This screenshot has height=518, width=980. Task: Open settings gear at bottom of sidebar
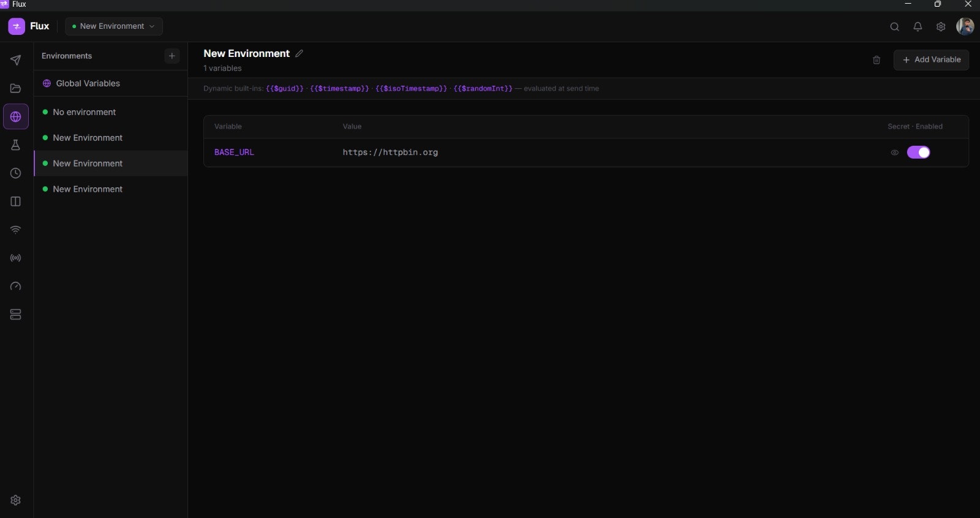click(x=16, y=500)
